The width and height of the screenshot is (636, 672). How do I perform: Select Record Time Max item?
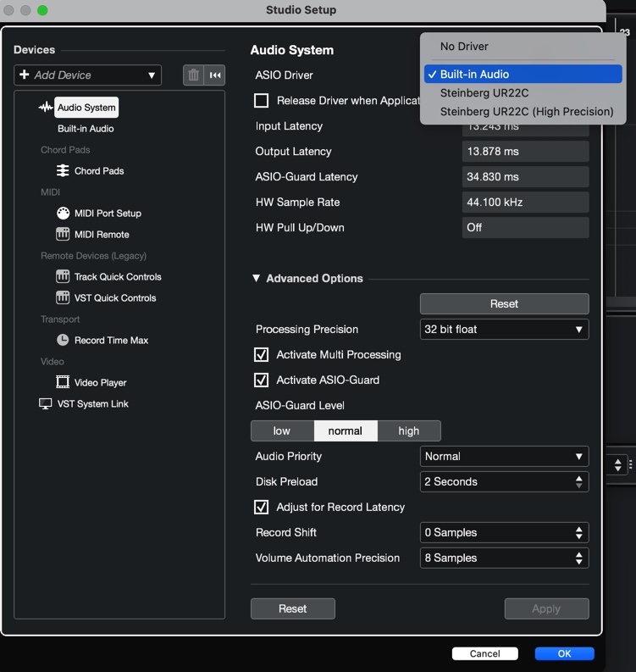click(111, 341)
